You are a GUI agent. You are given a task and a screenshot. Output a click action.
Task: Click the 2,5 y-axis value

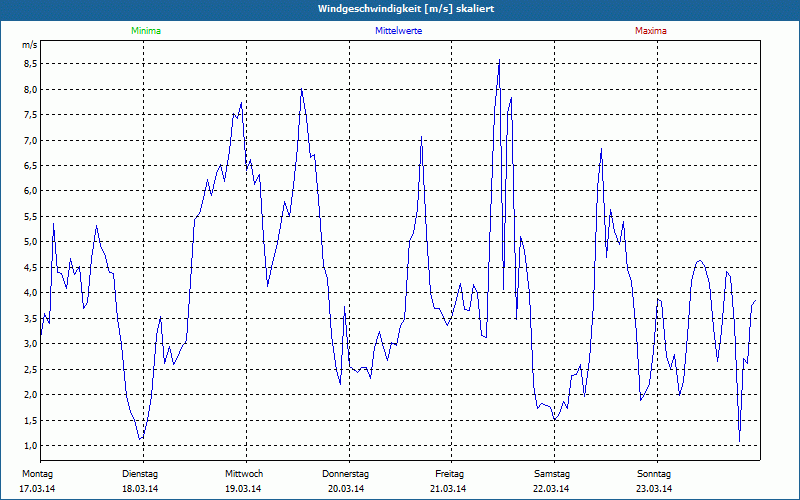[31, 369]
